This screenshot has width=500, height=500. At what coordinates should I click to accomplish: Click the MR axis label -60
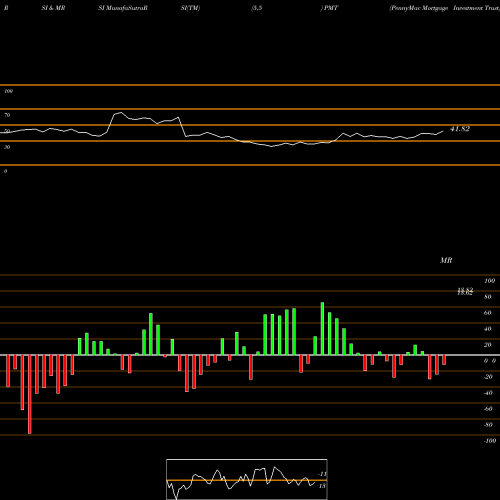tap(488, 409)
